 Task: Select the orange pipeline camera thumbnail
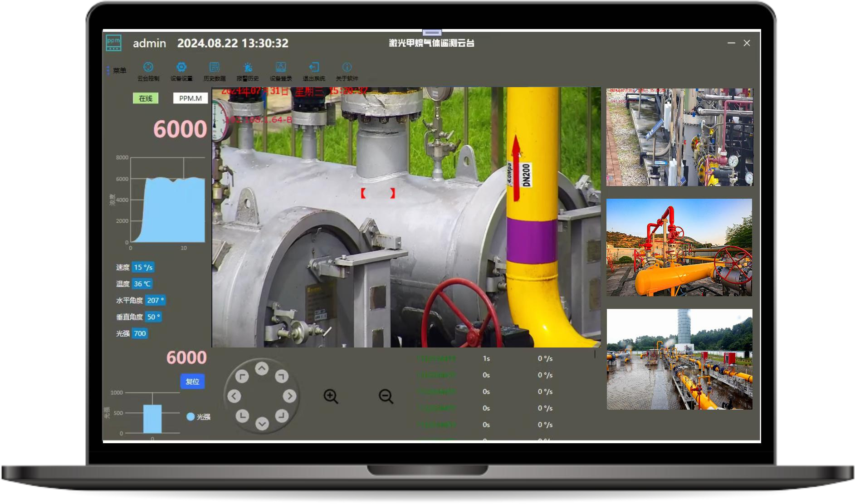point(679,247)
